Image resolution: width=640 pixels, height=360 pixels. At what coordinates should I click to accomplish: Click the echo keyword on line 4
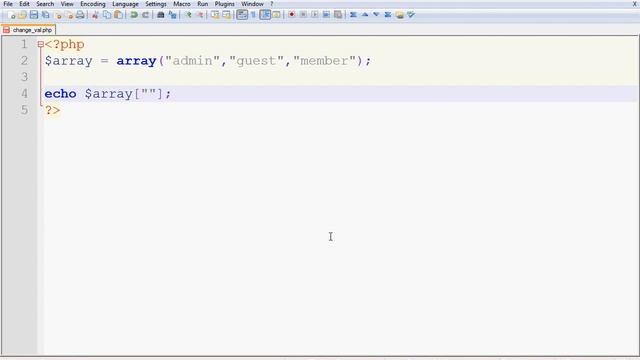60,94
